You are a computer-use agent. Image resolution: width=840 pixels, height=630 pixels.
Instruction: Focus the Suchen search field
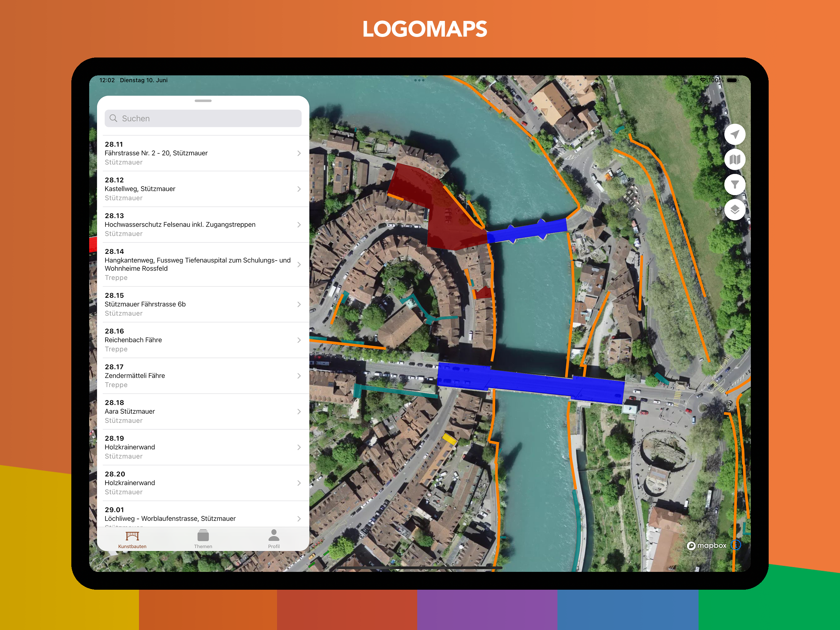pyautogui.click(x=203, y=118)
